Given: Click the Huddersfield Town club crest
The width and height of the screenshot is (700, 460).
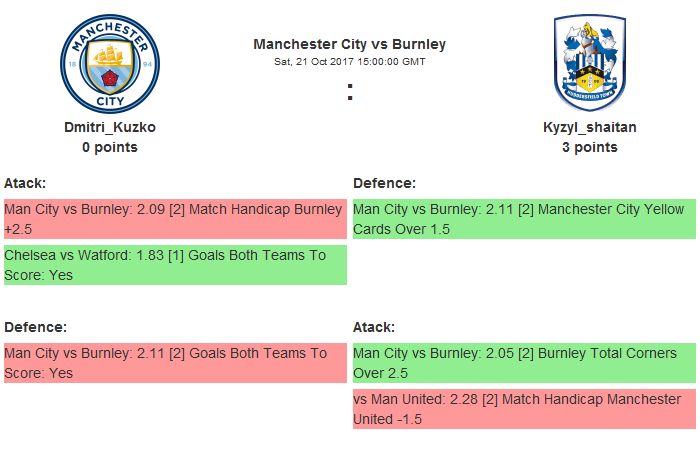Looking at the screenshot, I should click(589, 63).
